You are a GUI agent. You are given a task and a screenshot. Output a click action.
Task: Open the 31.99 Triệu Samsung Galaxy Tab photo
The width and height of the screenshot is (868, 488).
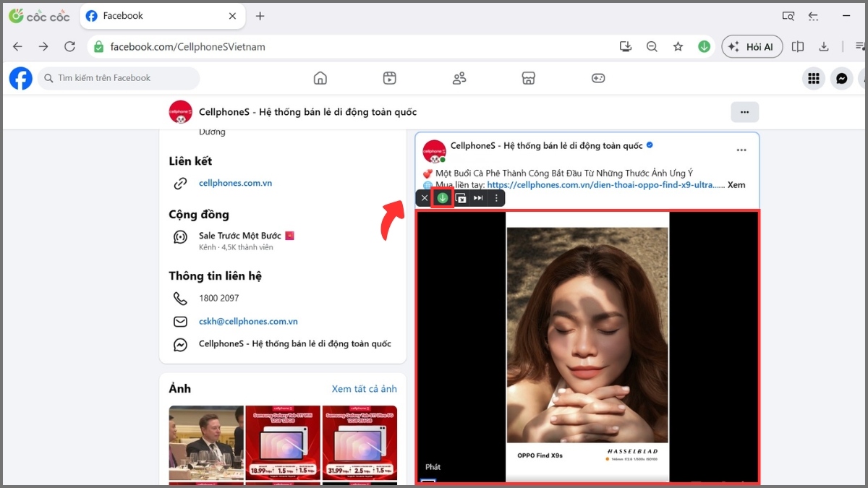pyautogui.click(x=359, y=443)
